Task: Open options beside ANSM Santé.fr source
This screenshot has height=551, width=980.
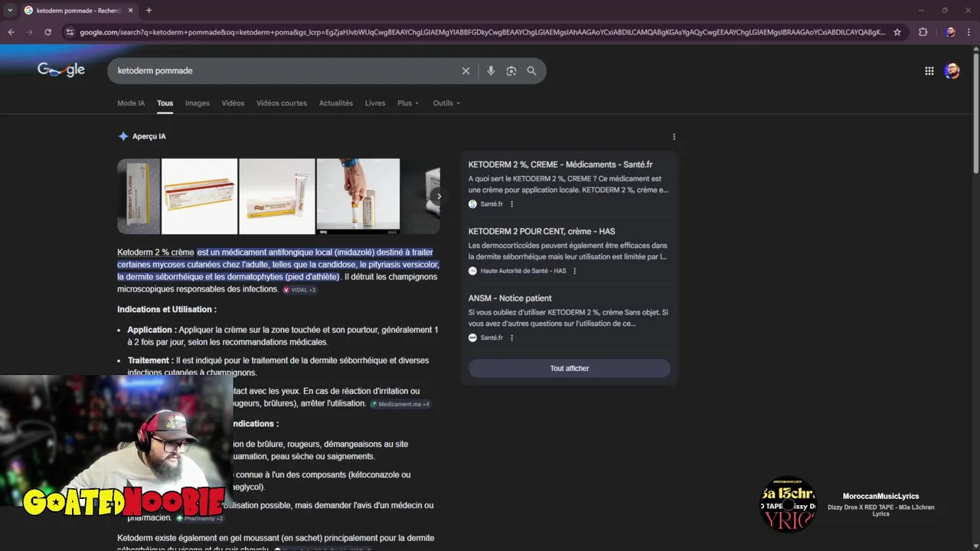Action: coord(512,337)
